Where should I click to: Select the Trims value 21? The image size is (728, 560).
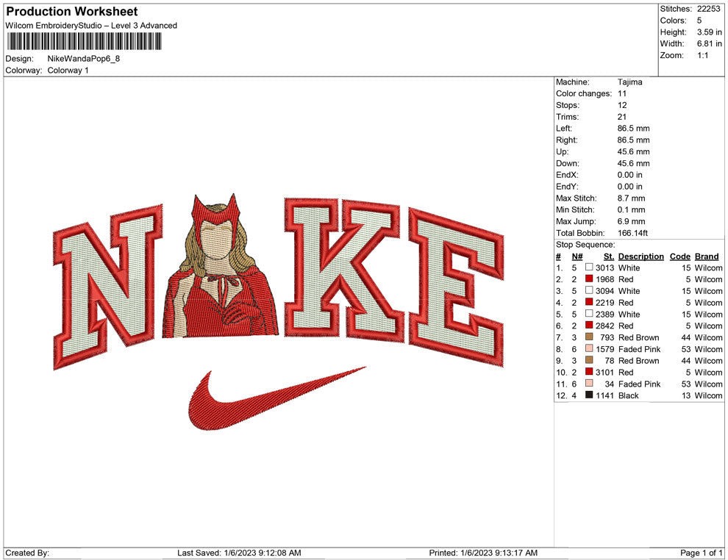(x=622, y=116)
